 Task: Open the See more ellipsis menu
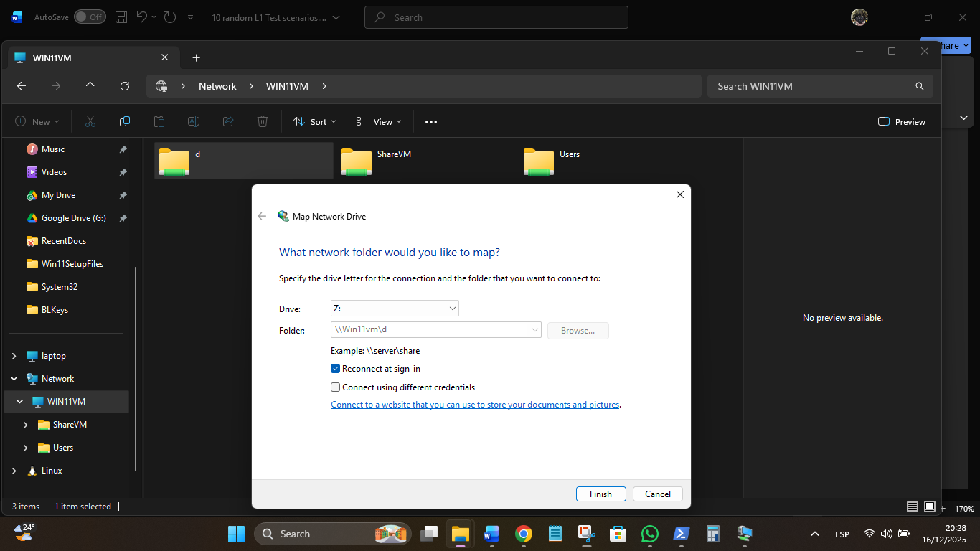430,121
